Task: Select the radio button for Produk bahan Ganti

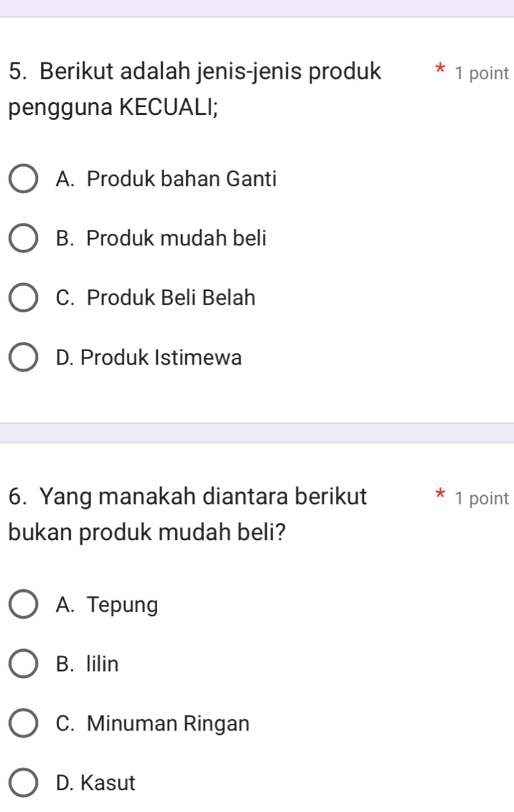Action: tap(23, 179)
